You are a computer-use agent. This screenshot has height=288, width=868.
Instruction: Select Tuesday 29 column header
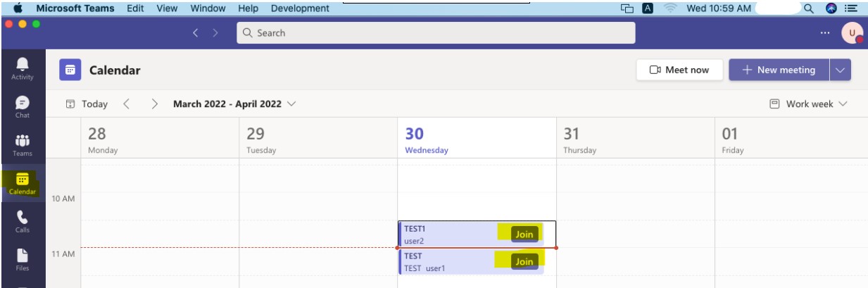tap(318, 139)
